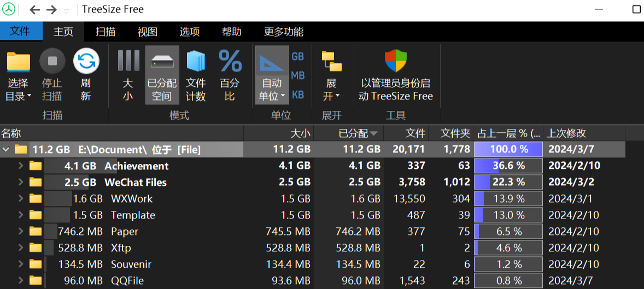Open the 展开 expand dropdown
Viewport: 644px width, 289px height.
pos(331,75)
